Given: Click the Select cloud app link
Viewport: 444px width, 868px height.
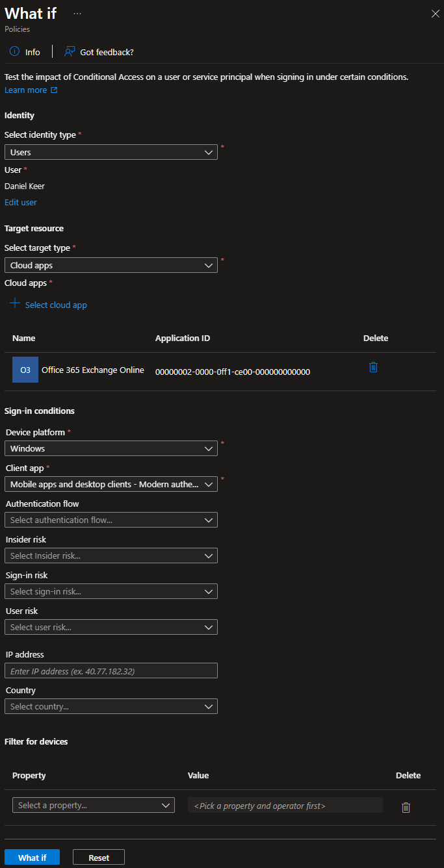Looking at the screenshot, I should pyautogui.click(x=56, y=305).
